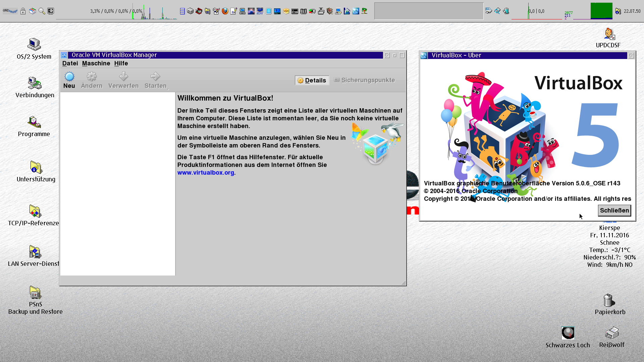Viewport: 644px width, 362px height.
Task: Click the VirtualBox icon in WarpCenter tray
Action: coord(356,11)
